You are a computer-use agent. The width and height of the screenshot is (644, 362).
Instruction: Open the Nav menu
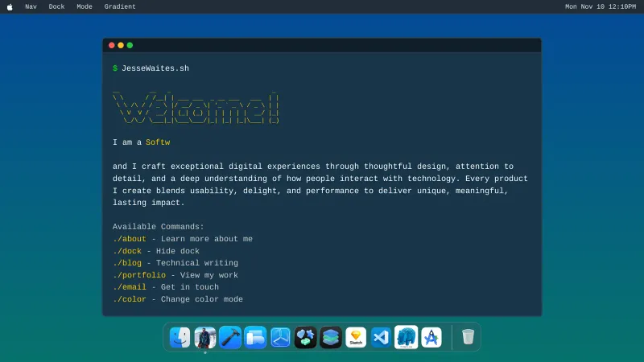(31, 6)
